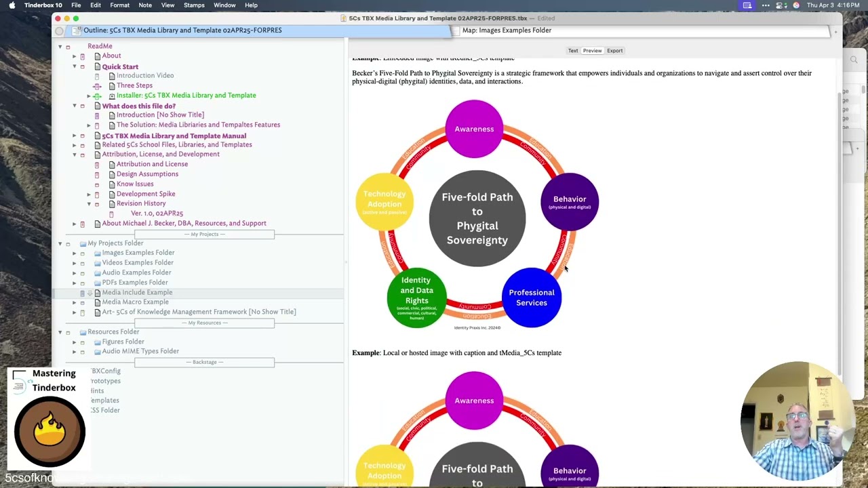Viewport: 868px width, 488px height.
Task: Expand the Development Spike note
Action: [x=89, y=194]
